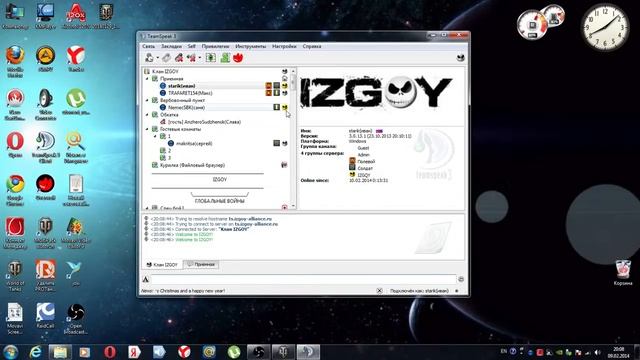Select guest room channel 2
This screenshot has height=360, width=640.
click(x=169, y=151)
